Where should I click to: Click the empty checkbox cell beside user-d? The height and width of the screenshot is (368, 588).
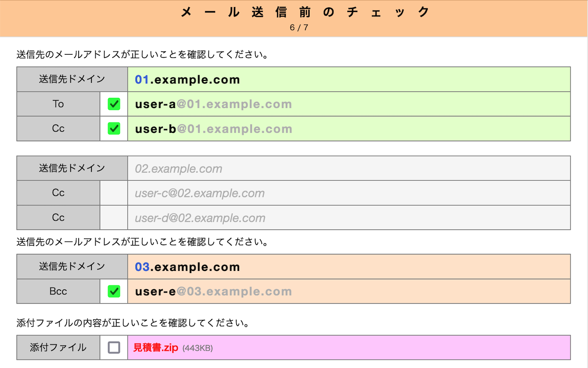(x=114, y=218)
